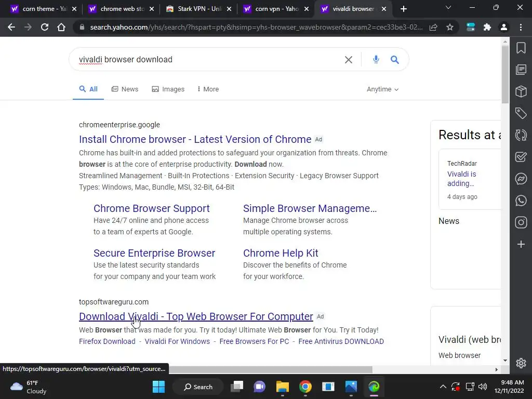Select the Images search filter
This screenshot has width=532, height=399.
click(x=168, y=89)
